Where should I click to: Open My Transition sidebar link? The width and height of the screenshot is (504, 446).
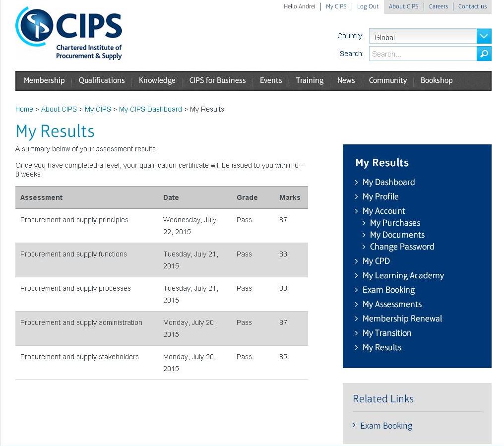point(387,333)
